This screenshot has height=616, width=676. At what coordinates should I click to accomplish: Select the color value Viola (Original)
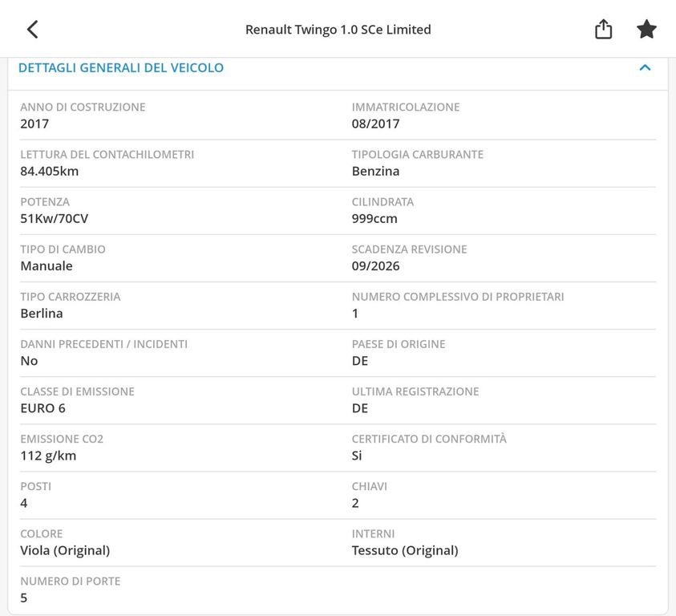65,551
